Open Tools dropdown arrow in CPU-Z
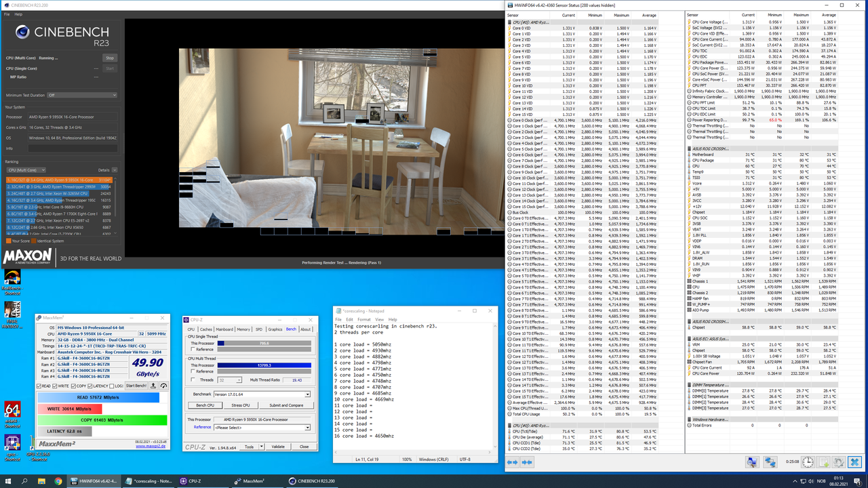868x488 pixels. tap(262, 447)
